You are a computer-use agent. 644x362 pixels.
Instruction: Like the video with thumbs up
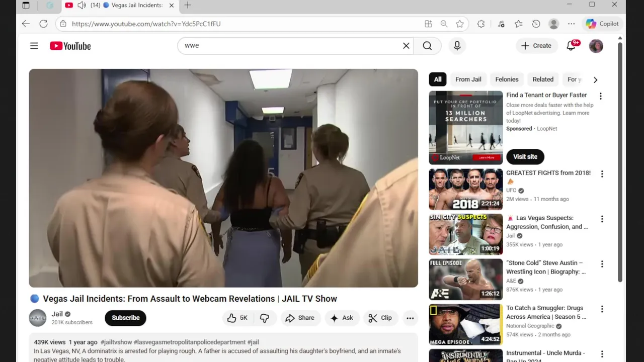tap(238, 318)
